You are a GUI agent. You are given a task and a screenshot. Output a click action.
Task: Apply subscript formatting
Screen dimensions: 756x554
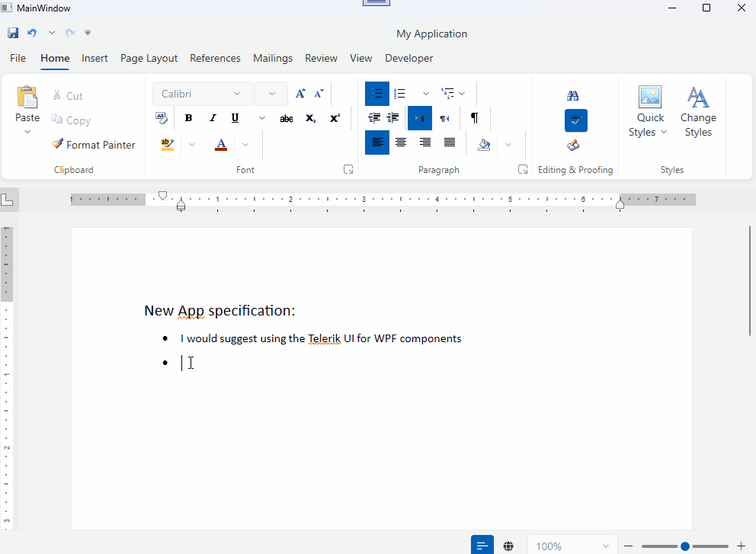310,118
